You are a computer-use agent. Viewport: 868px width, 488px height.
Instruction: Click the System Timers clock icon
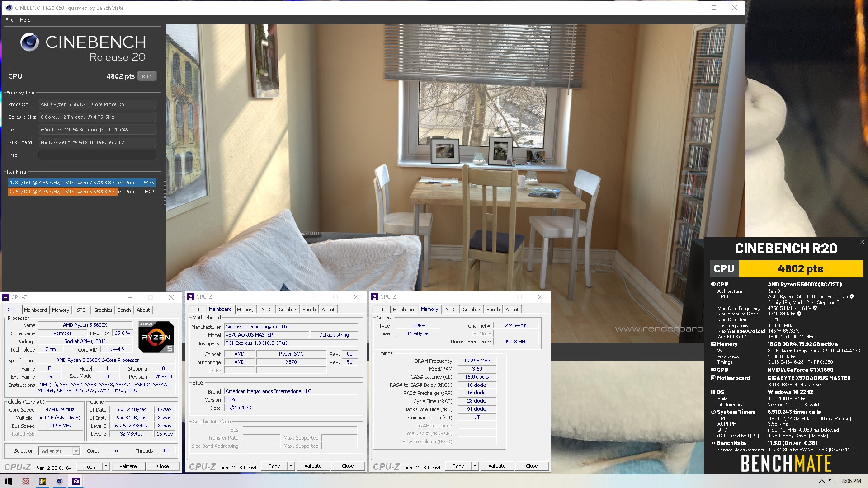coord(713,412)
